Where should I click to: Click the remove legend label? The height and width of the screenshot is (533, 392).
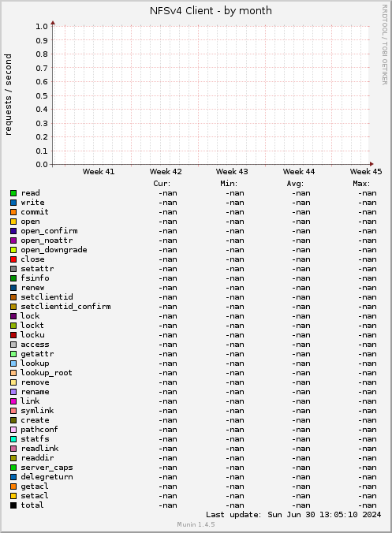tap(35, 382)
